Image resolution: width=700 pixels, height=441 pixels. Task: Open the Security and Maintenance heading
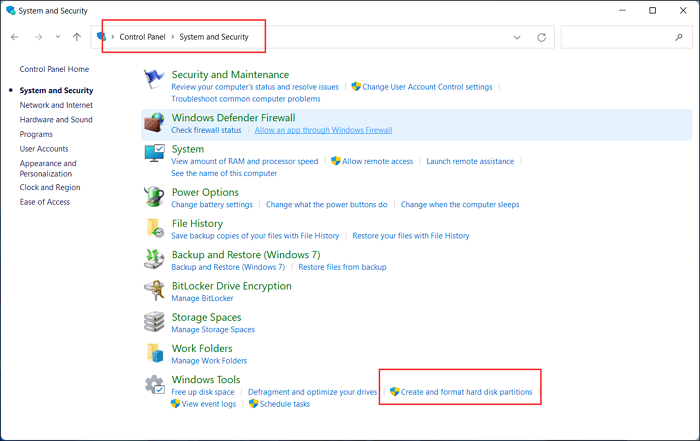point(230,75)
